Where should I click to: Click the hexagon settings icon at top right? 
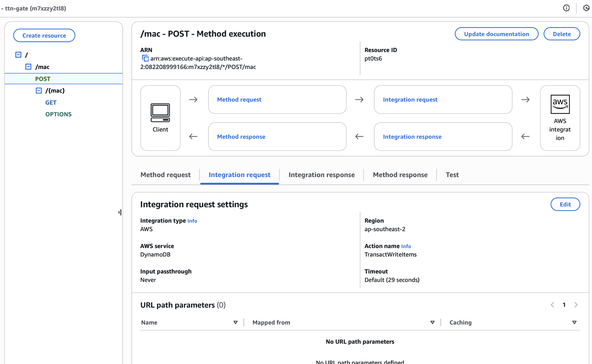coord(586,8)
